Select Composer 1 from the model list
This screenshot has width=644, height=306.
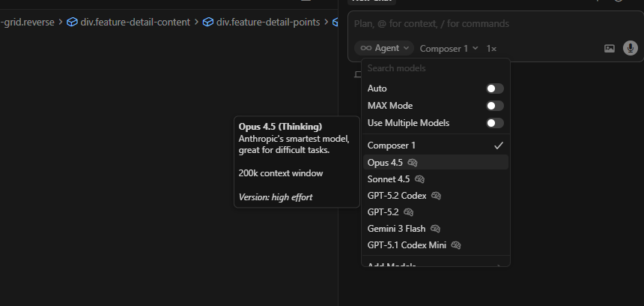[x=392, y=145]
